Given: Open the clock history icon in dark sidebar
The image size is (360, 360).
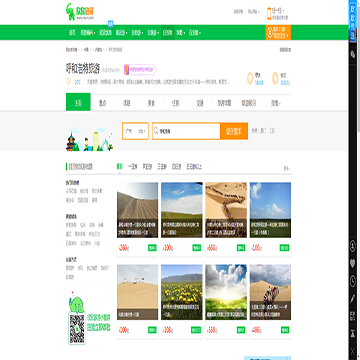Looking at the screenshot, I should (353, 281).
